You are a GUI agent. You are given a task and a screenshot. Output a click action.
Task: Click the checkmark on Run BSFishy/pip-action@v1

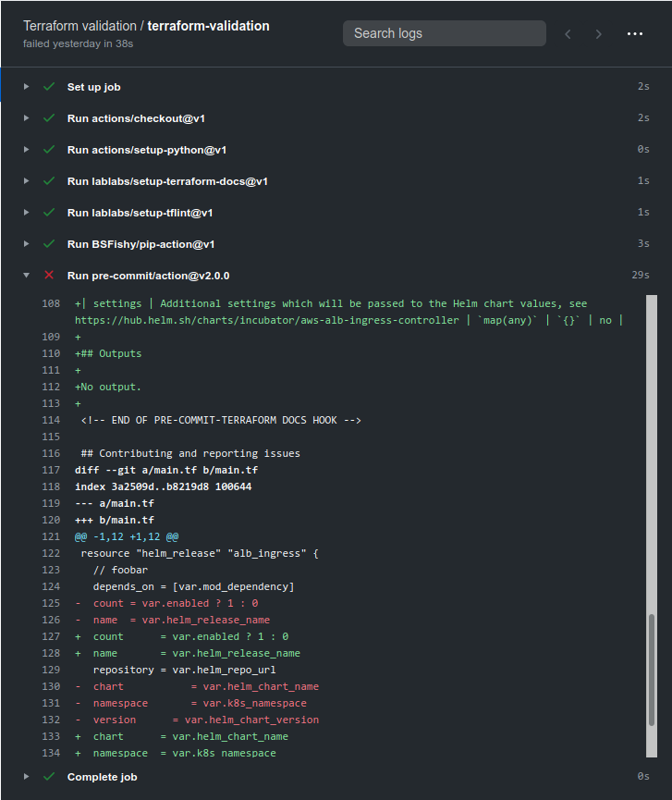(x=49, y=243)
